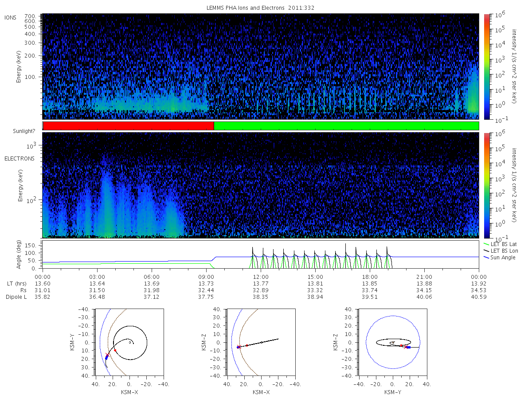Open the KSM-Y versus KSM-Z orbit plot
Viewport: 532px width, 399px height.
[x=393, y=342]
